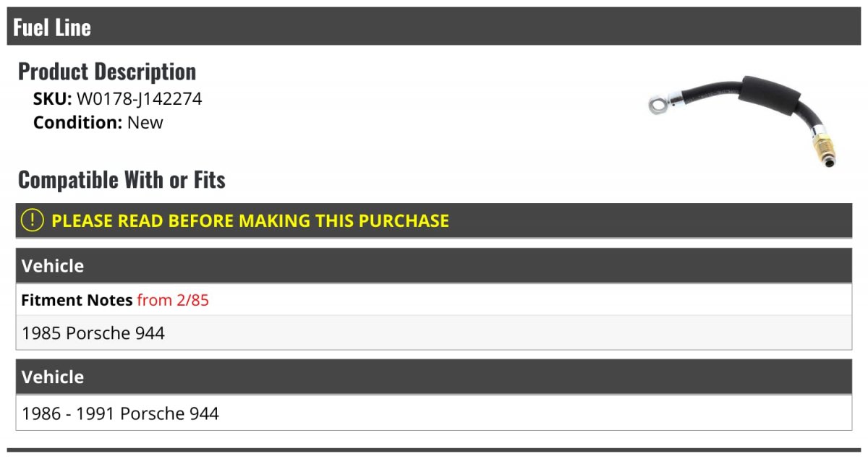Image resolution: width=868 pixels, height=459 pixels.
Task: Click the metal ring end of hose image
Action: coord(659,106)
